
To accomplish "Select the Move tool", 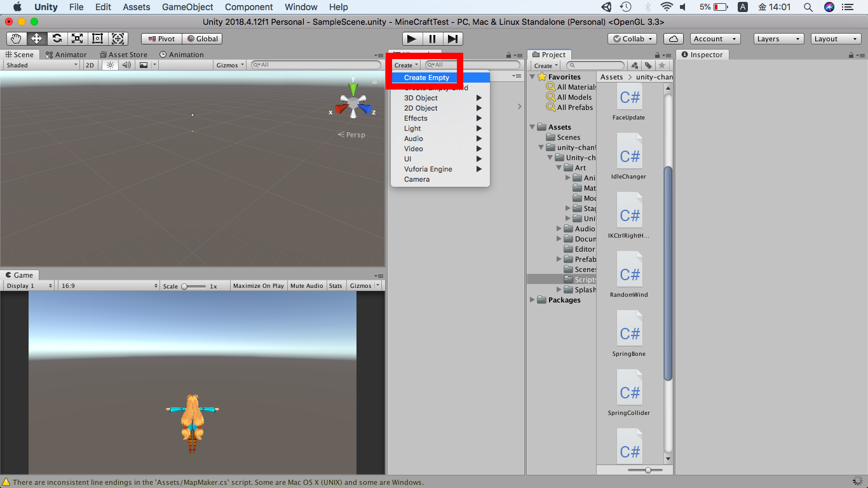I will (37, 39).
